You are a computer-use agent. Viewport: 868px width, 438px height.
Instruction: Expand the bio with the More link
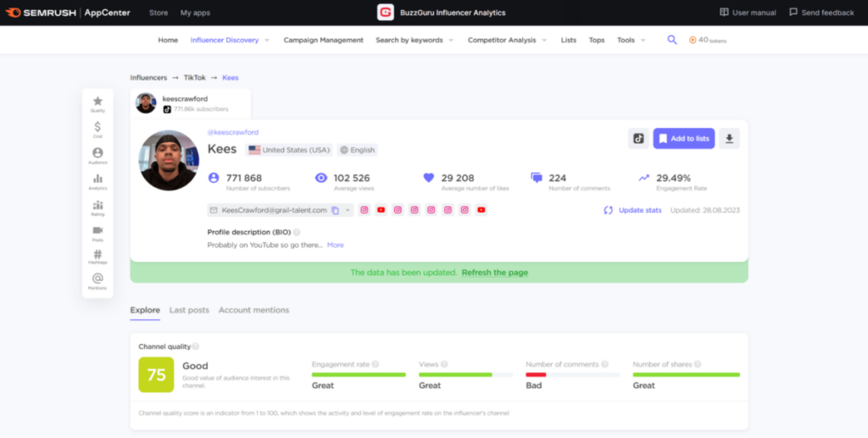click(x=336, y=245)
